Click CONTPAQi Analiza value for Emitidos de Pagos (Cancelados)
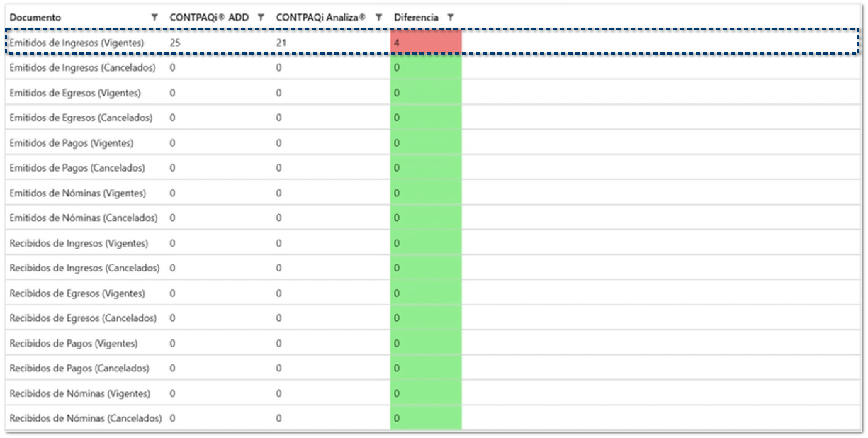The height and width of the screenshot is (438, 868). pyautogui.click(x=278, y=168)
